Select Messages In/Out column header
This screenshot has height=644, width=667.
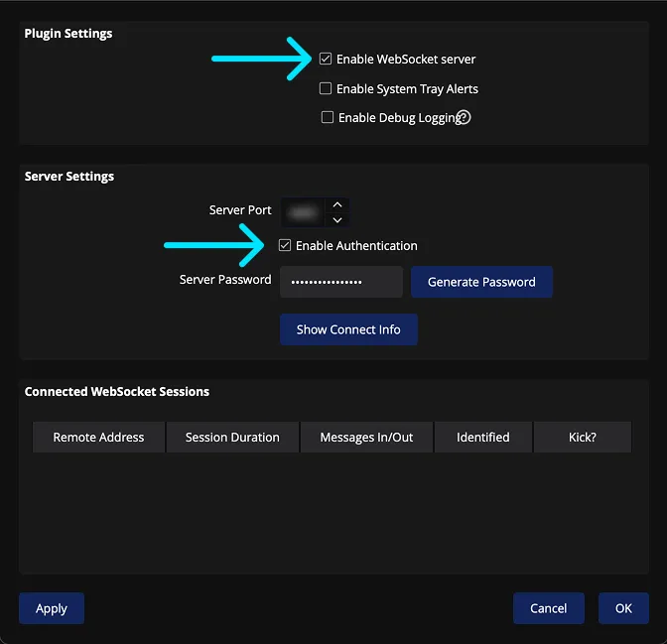366,437
